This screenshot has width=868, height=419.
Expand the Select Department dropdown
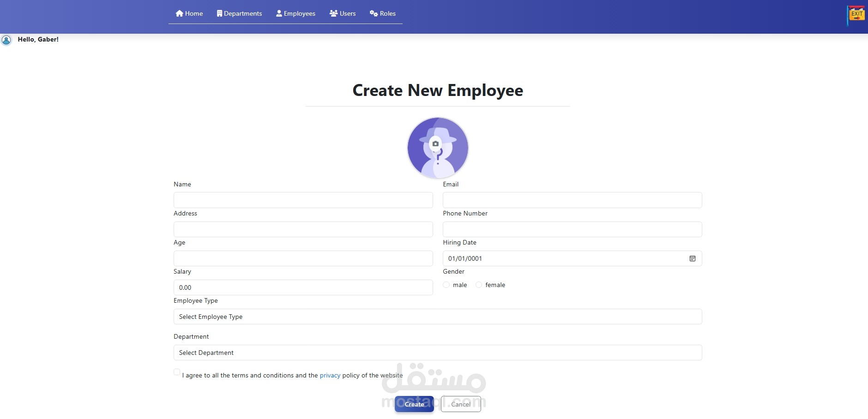pos(438,353)
